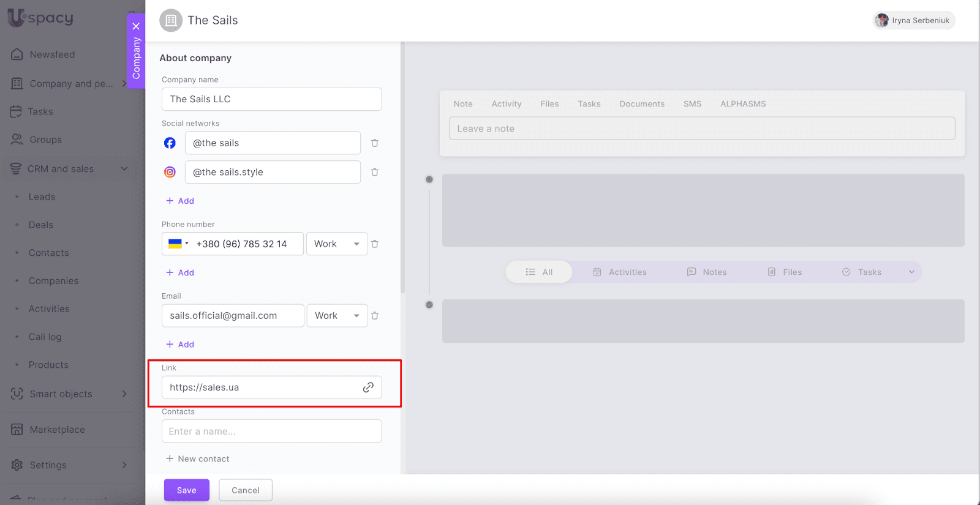This screenshot has width=980, height=505.
Task: Click the Leave a note field
Action: click(702, 129)
